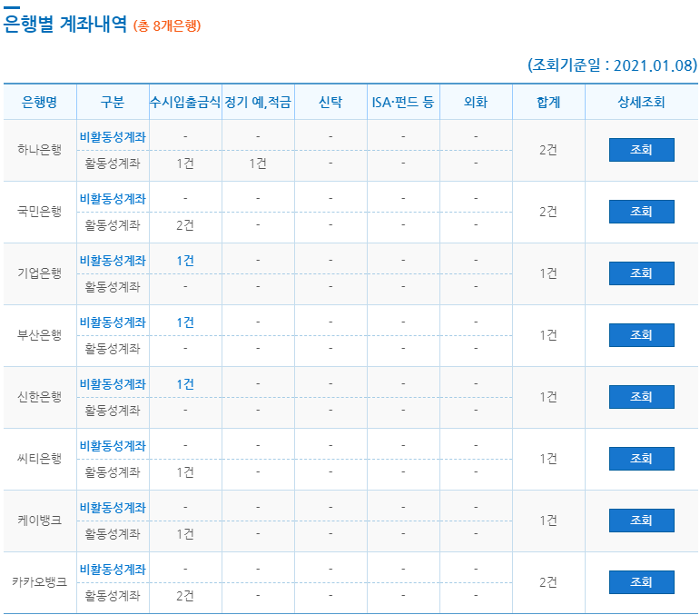Click 국민은행 활동성계좌 2건 value
Viewport: 700px width, 615px height.
point(185,225)
